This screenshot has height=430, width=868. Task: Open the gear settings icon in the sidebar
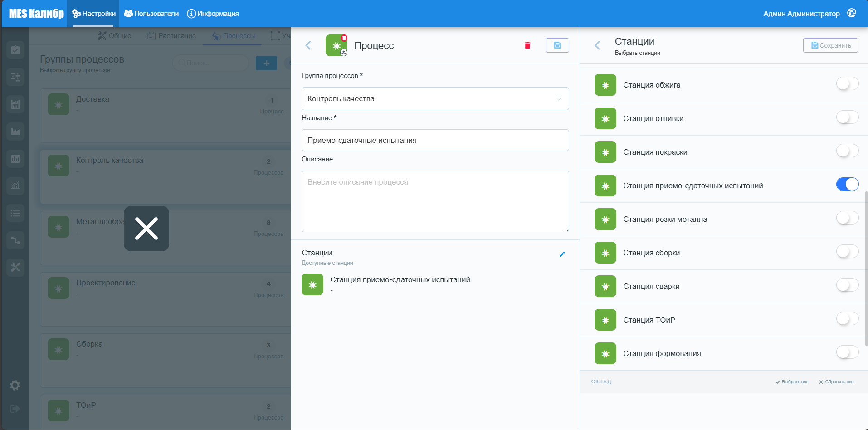tap(15, 386)
